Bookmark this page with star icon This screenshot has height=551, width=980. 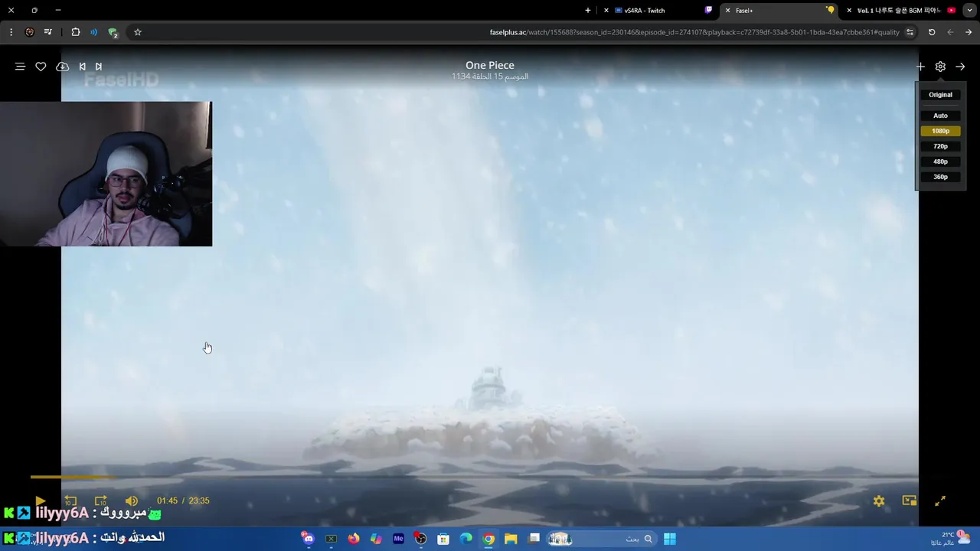coord(138,32)
